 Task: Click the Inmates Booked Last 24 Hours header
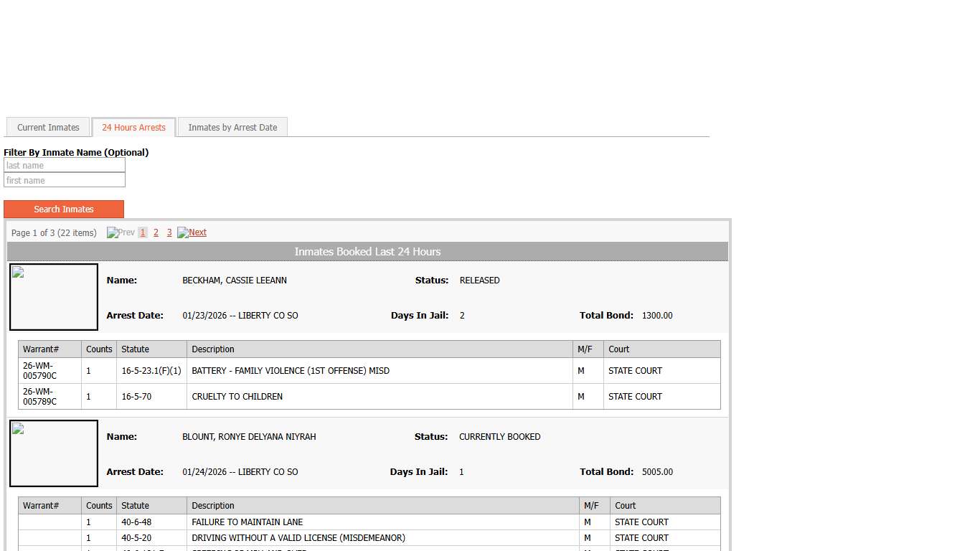(367, 252)
